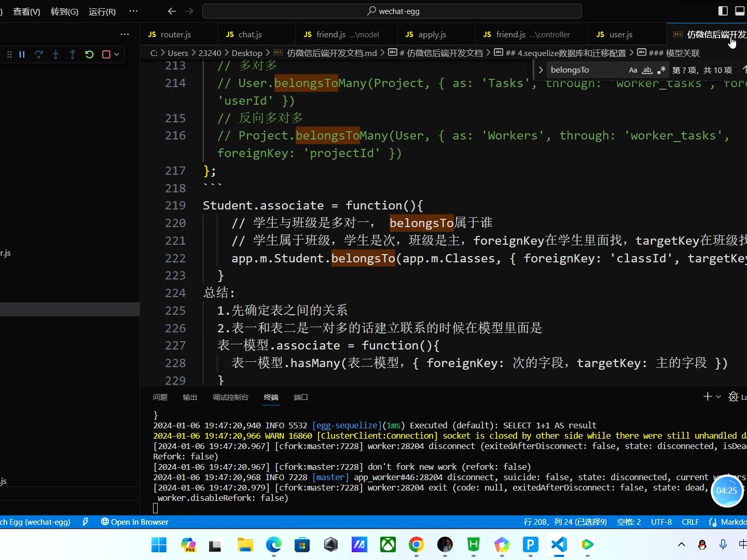Open HBuilder green H taskbar icon
Screen dimensions: 747x560
[x=473, y=544]
